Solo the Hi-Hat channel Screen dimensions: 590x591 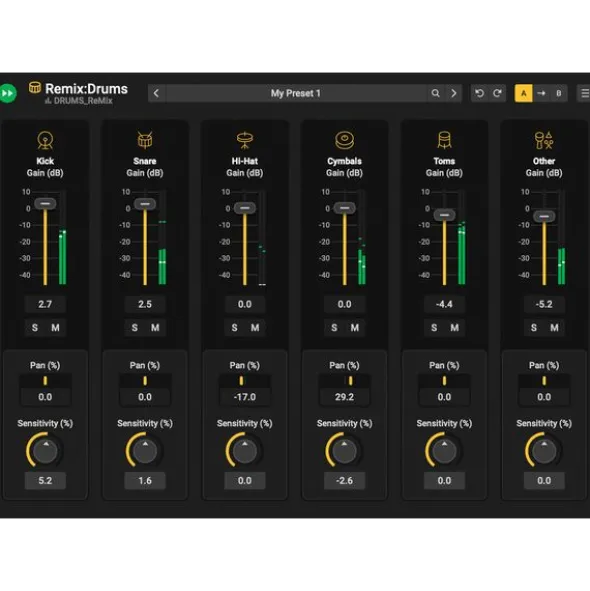pyautogui.click(x=234, y=328)
